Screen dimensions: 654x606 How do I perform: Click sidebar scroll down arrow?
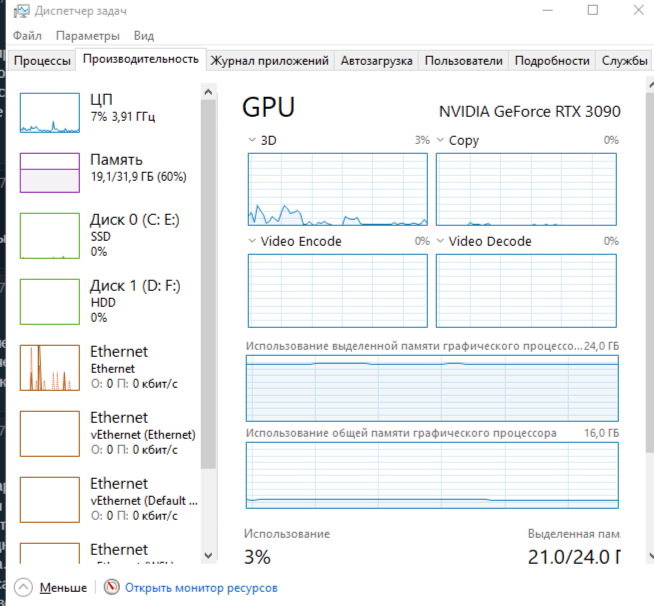point(209,555)
